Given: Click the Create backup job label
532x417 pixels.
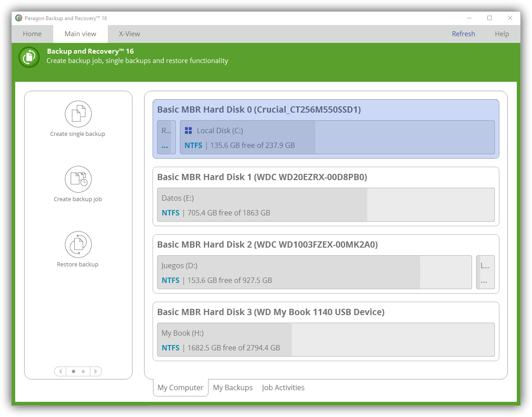Looking at the screenshot, I should point(78,199).
